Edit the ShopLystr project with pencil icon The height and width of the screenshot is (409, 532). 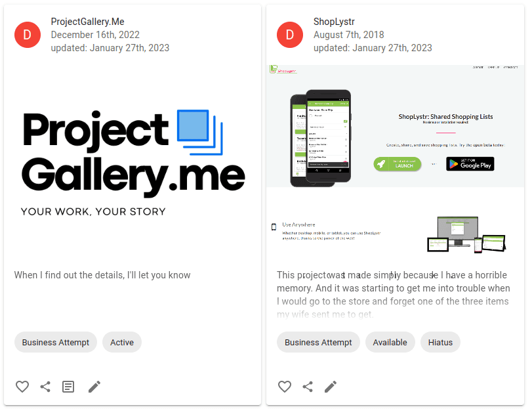(331, 387)
